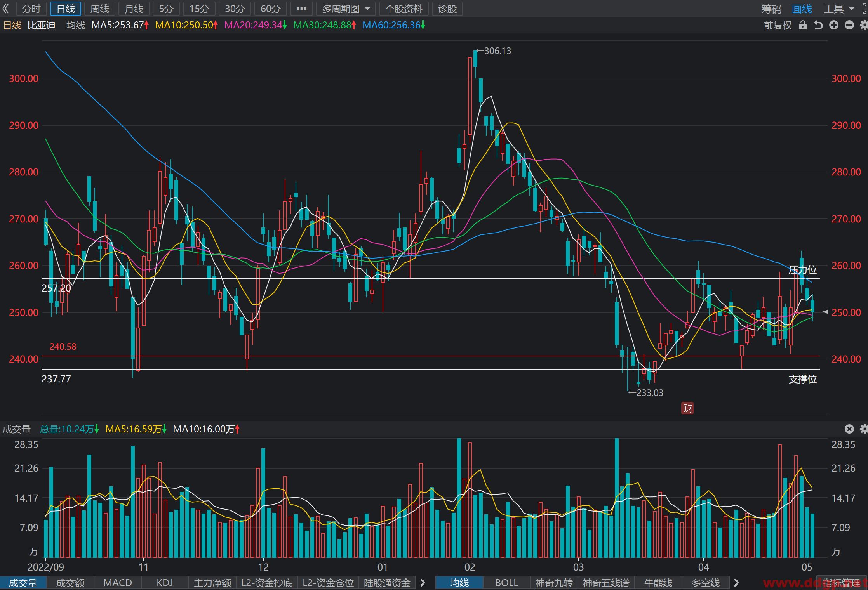
Task: Click the MA60 blue moving-average legend
Action: 393,25
